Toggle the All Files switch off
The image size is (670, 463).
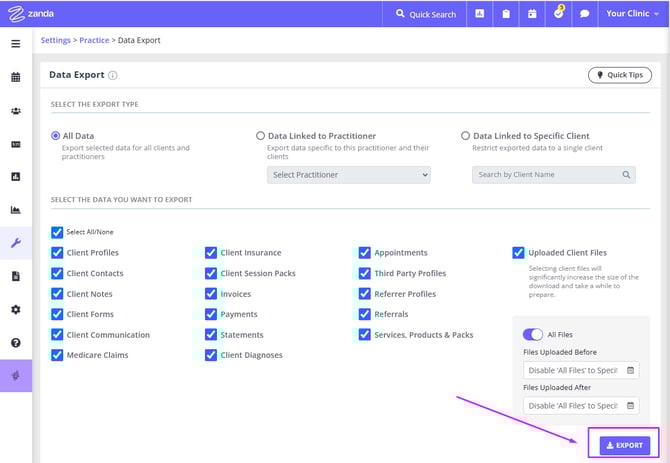[x=534, y=334]
